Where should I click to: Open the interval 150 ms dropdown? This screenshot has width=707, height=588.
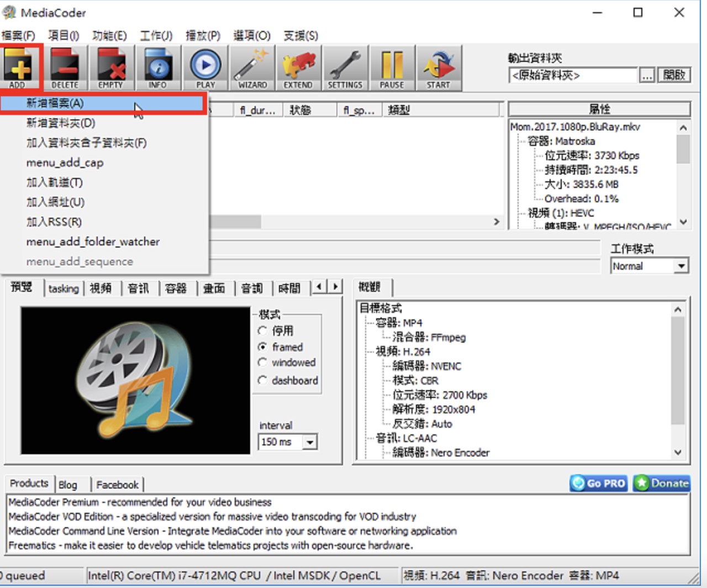pyautogui.click(x=310, y=442)
